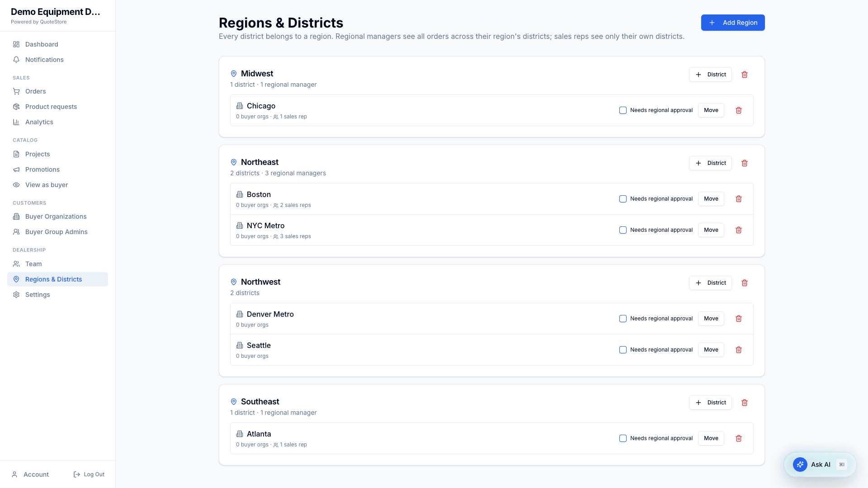Image resolution: width=868 pixels, height=488 pixels.
Task: Click the Boston building icon
Action: (240, 194)
